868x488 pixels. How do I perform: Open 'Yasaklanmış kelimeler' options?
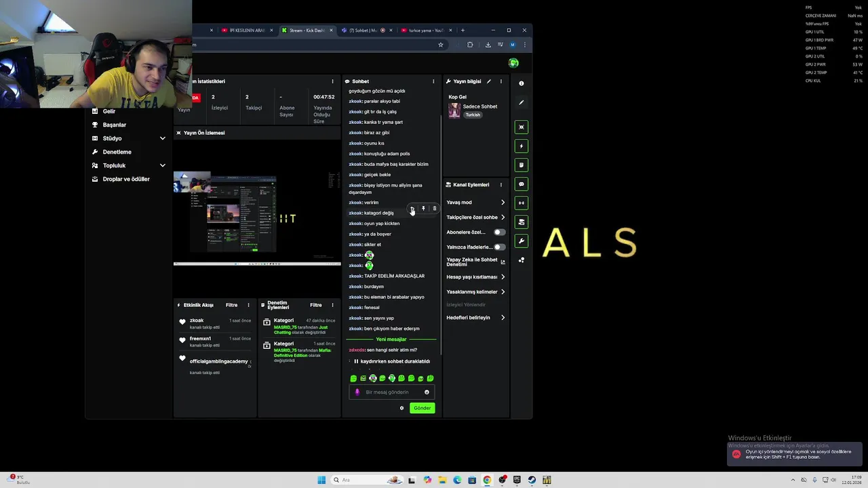pos(475,292)
